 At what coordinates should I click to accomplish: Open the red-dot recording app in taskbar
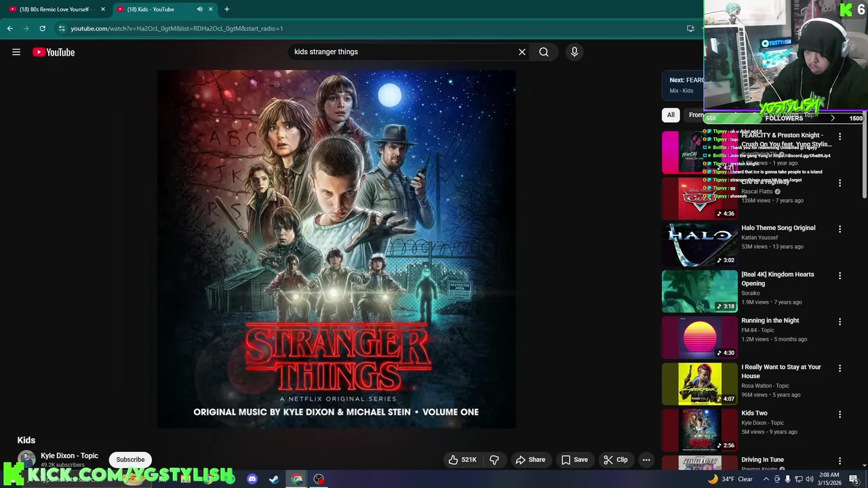coord(319,479)
